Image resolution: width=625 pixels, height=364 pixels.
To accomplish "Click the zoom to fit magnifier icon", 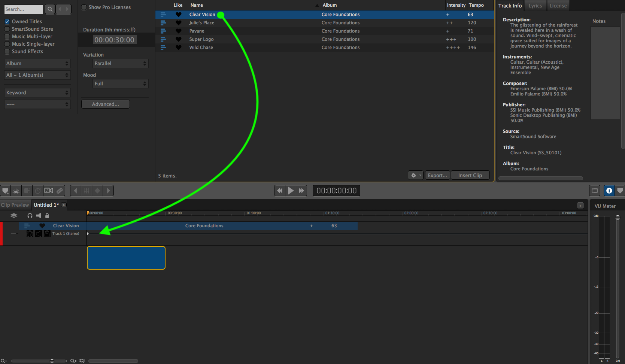I will coord(82,361).
